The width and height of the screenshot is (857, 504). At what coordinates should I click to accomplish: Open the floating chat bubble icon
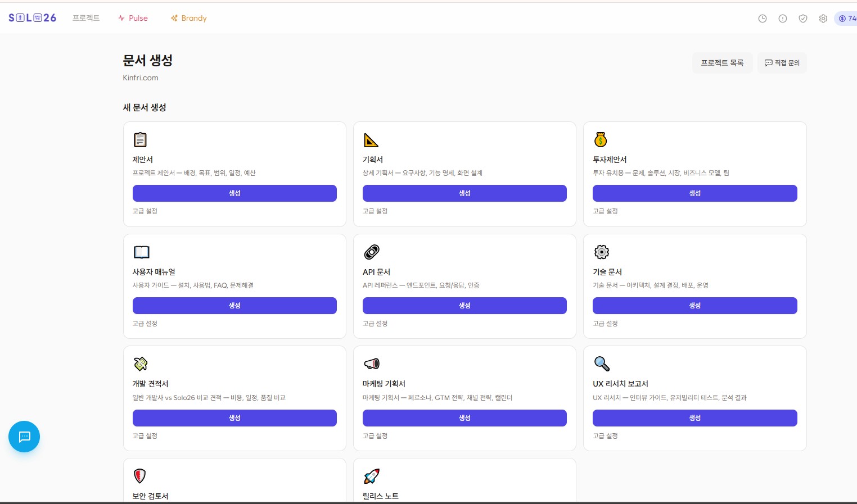point(24,437)
